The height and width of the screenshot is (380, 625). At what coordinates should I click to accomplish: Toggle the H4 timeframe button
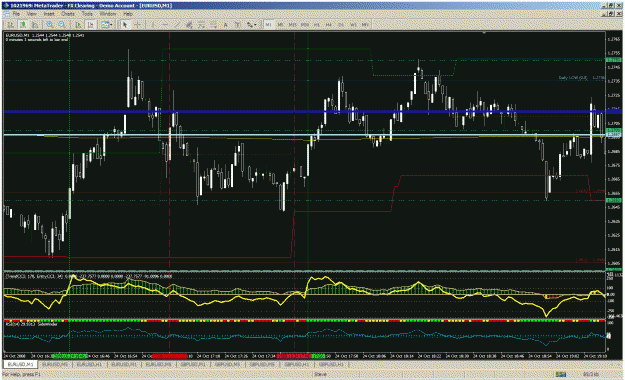(x=328, y=25)
